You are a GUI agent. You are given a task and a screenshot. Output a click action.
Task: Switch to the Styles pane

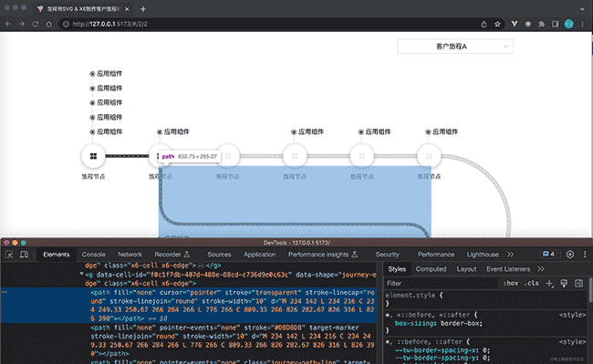397,269
